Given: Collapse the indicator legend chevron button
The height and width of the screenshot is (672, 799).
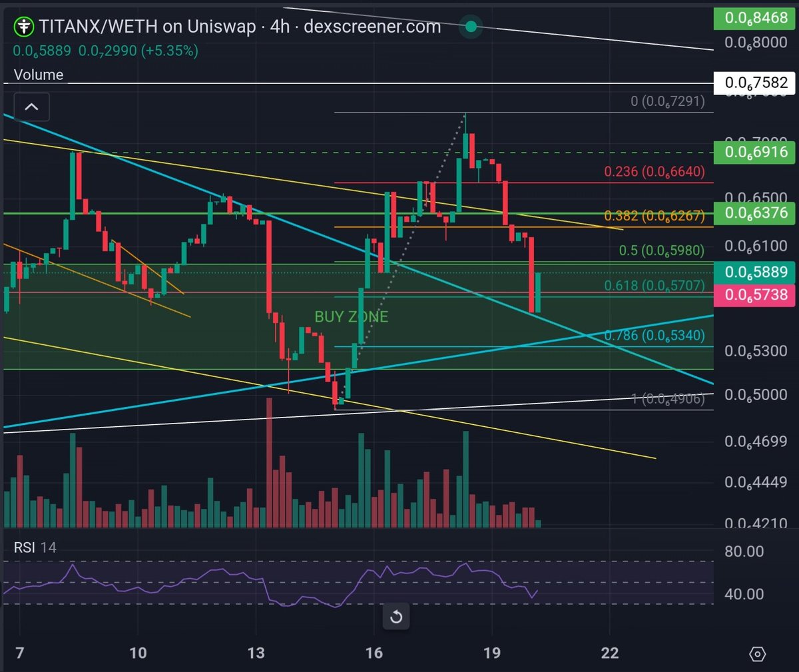Looking at the screenshot, I should (x=31, y=107).
